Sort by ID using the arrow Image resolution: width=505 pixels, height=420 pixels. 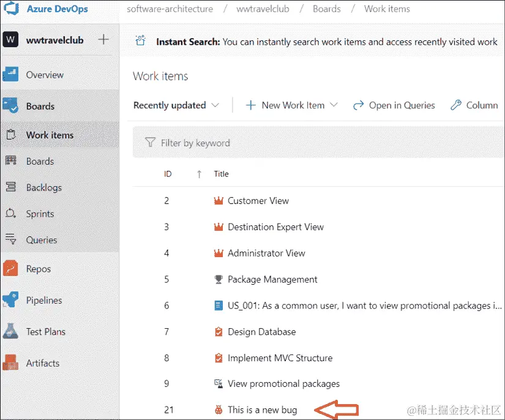click(199, 174)
